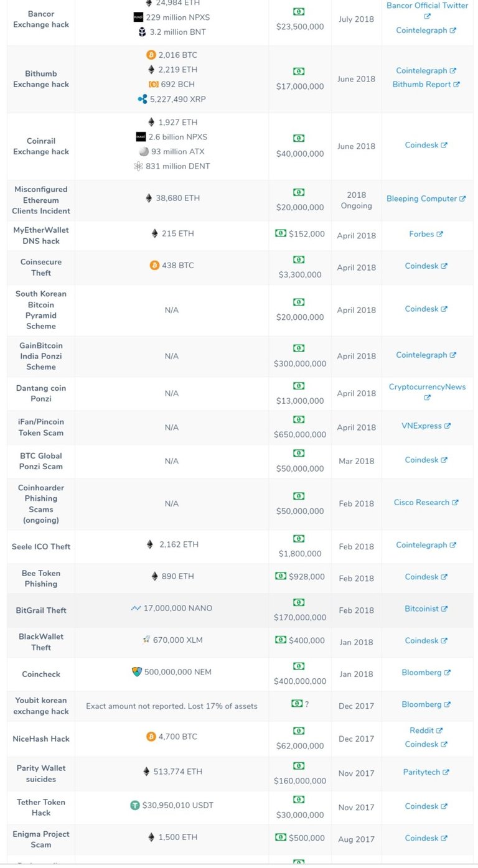
Task: Open the Reddit link for NiceHash Hack
Action: point(426,730)
